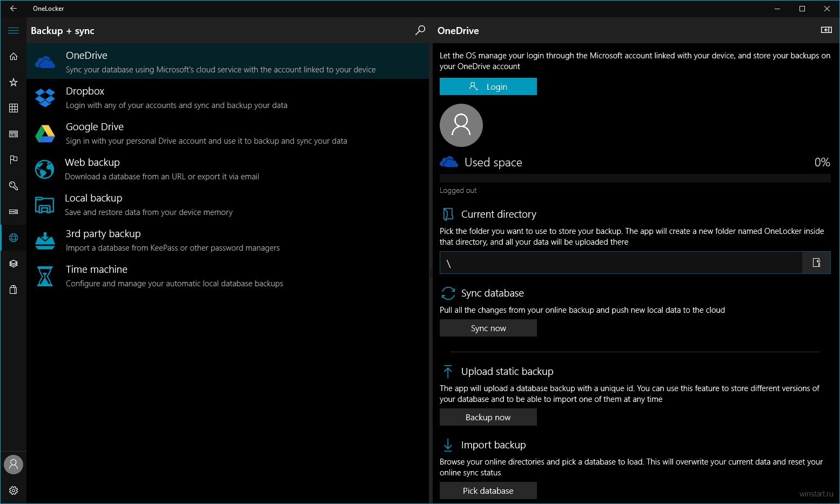Click the Import backup heading
This screenshot has width=840, height=504.
click(x=493, y=445)
